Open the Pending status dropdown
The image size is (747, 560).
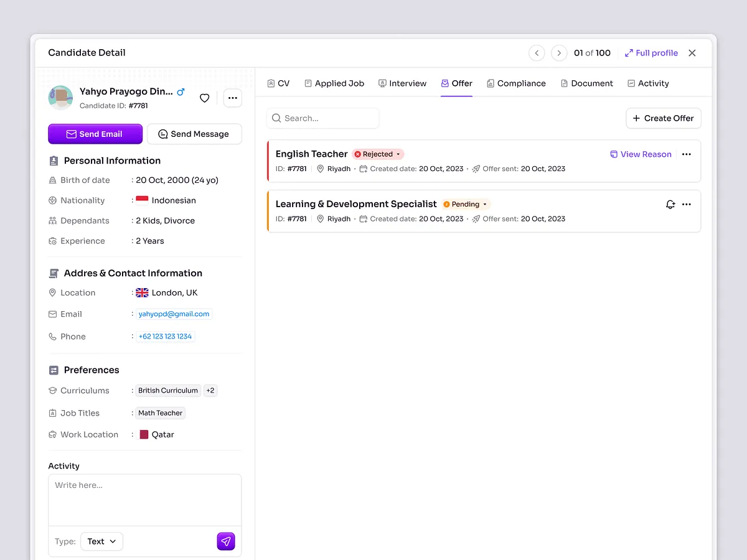(x=466, y=204)
